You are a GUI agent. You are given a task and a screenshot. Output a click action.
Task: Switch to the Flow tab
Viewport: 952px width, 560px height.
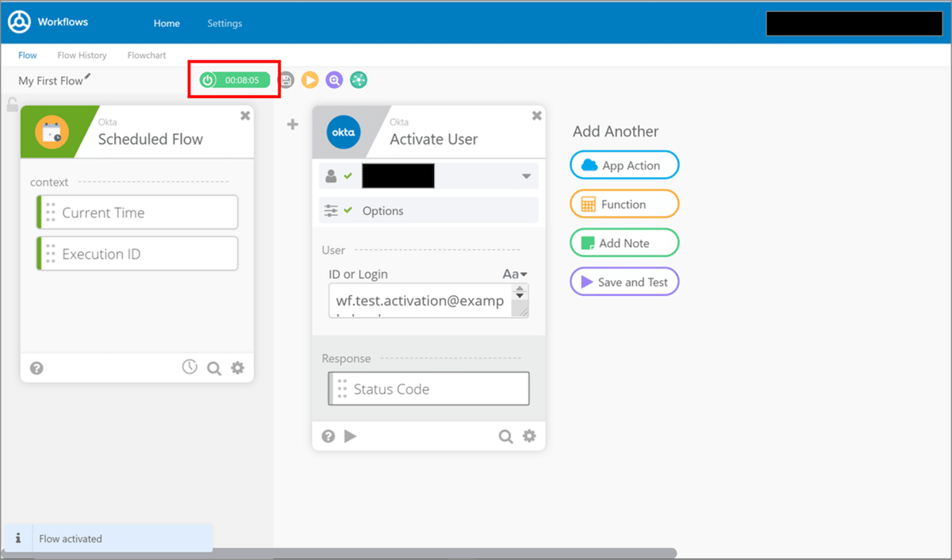pyautogui.click(x=28, y=56)
